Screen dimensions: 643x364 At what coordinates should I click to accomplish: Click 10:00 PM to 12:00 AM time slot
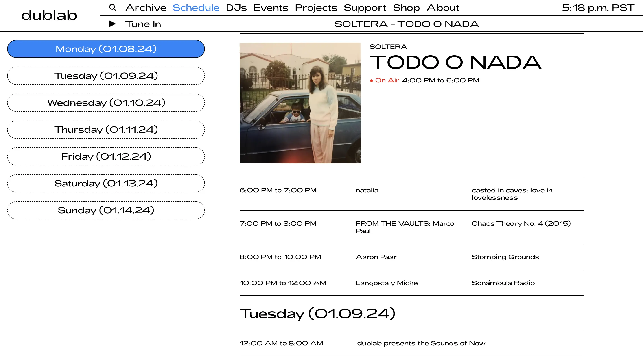point(283,283)
